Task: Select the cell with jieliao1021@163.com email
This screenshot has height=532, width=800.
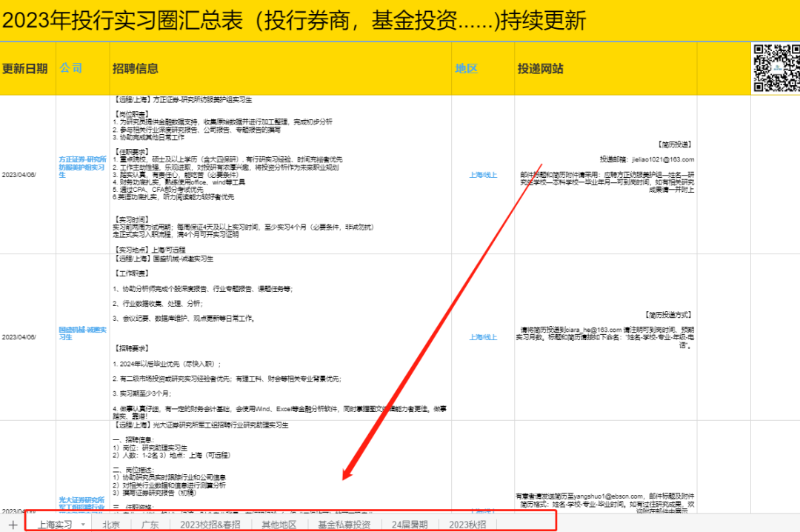Action: tap(606, 175)
